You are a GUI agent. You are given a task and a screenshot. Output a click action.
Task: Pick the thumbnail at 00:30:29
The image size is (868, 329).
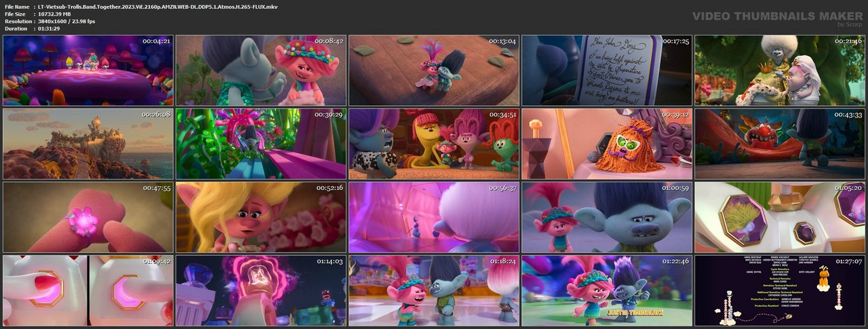pyautogui.click(x=261, y=144)
